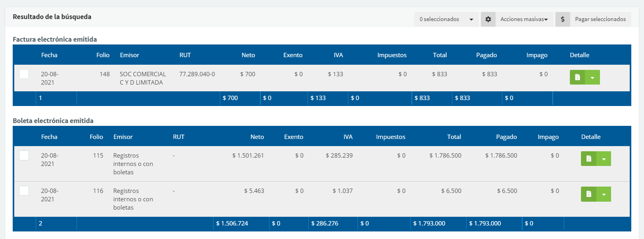Click the dollar sign icon
Screen dimensions: 644x239
pyautogui.click(x=563, y=19)
